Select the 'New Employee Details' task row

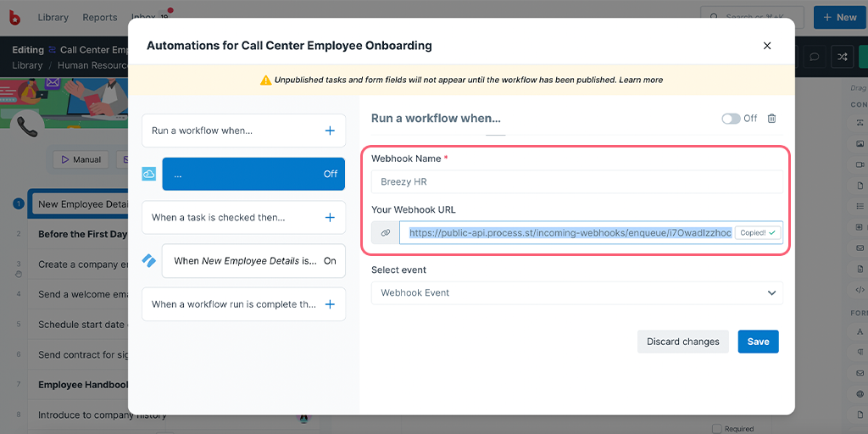pos(80,204)
